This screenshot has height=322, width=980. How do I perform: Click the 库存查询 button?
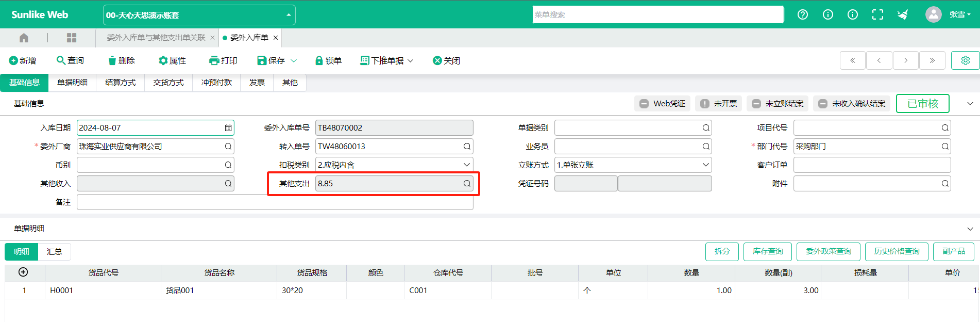click(x=767, y=251)
